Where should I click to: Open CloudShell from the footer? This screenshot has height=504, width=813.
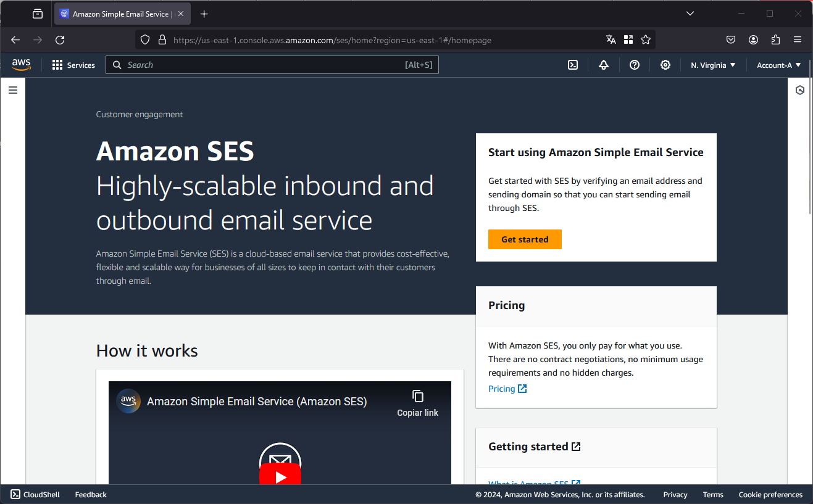[35, 495]
